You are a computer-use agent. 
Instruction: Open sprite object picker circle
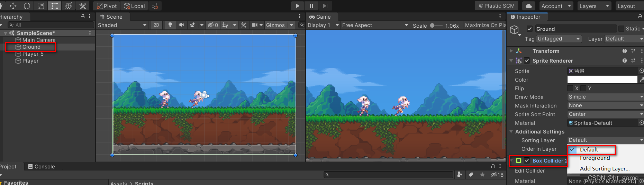pyautogui.click(x=641, y=71)
